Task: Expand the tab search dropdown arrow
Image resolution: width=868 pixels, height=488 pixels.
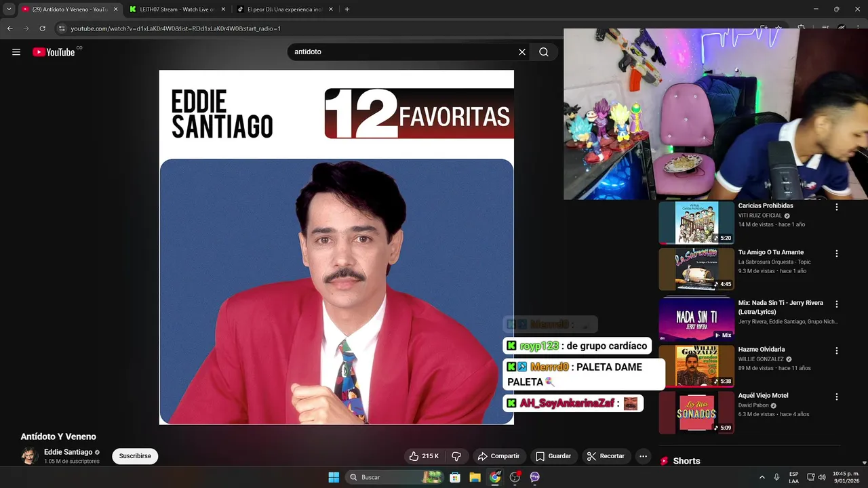Action: (9, 9)
